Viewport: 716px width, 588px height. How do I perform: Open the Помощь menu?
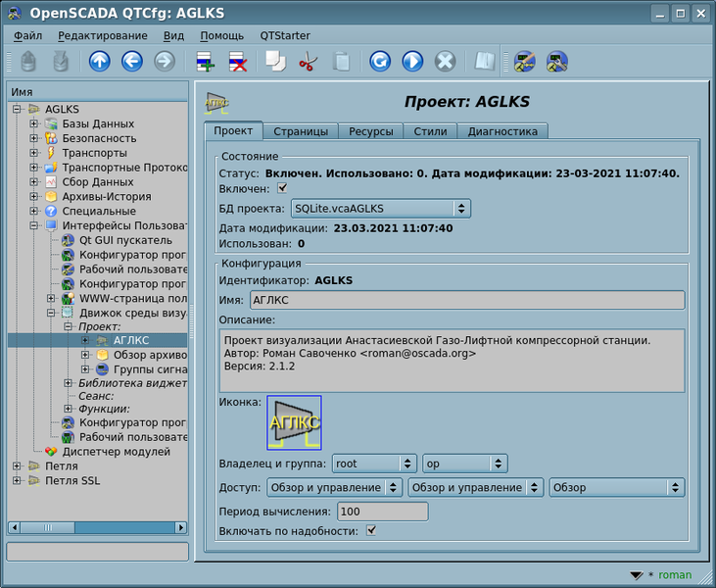222,35
